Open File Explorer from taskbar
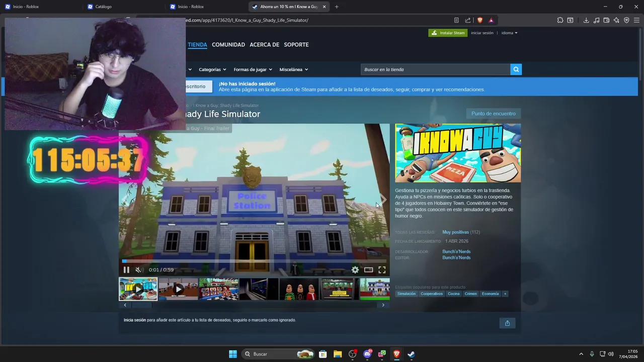This screenshot has height=362, width=644. [338, 354]
